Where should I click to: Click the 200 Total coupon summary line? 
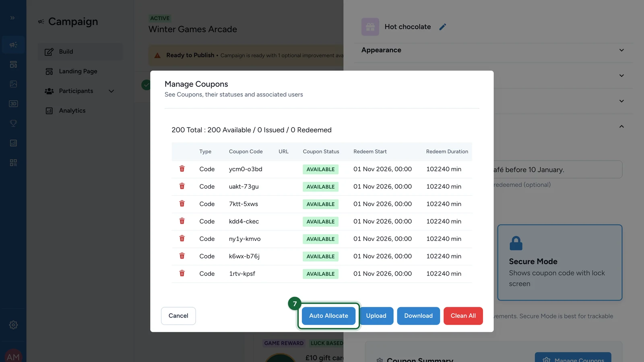[x=252, y=130]
